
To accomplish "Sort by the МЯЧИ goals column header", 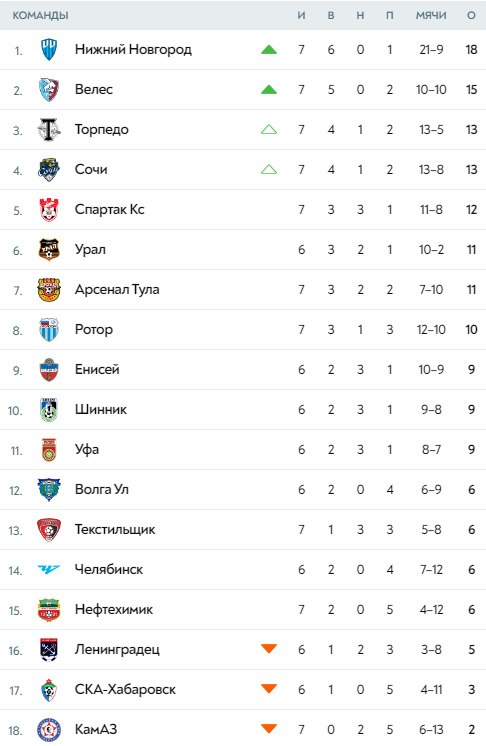I will tap(431, 15).
